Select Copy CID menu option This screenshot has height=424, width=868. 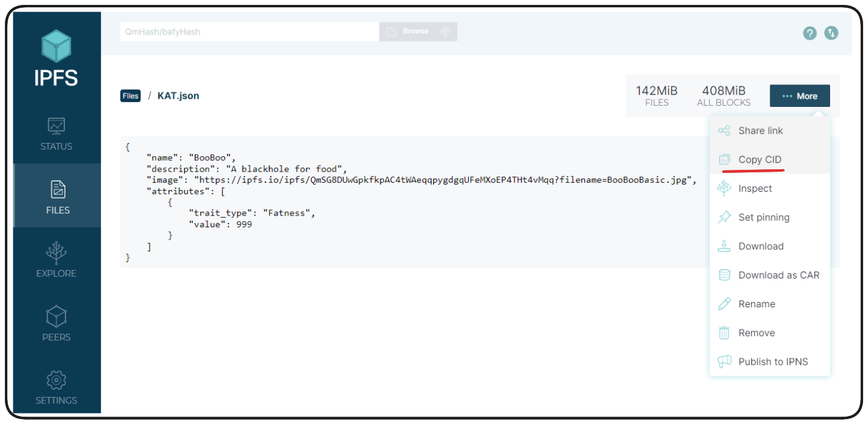[759, 159]
